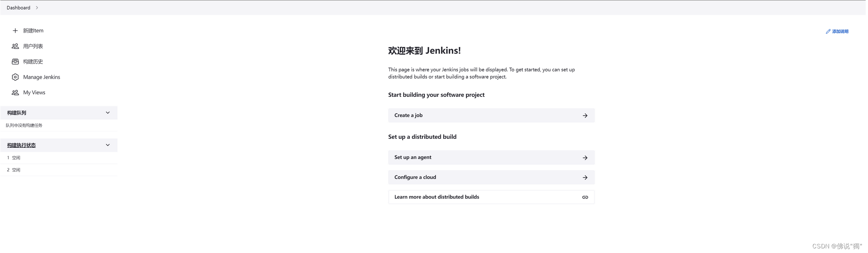
Task: Open Manage Jenkins from the sidebar
Action: click(42, 77)
